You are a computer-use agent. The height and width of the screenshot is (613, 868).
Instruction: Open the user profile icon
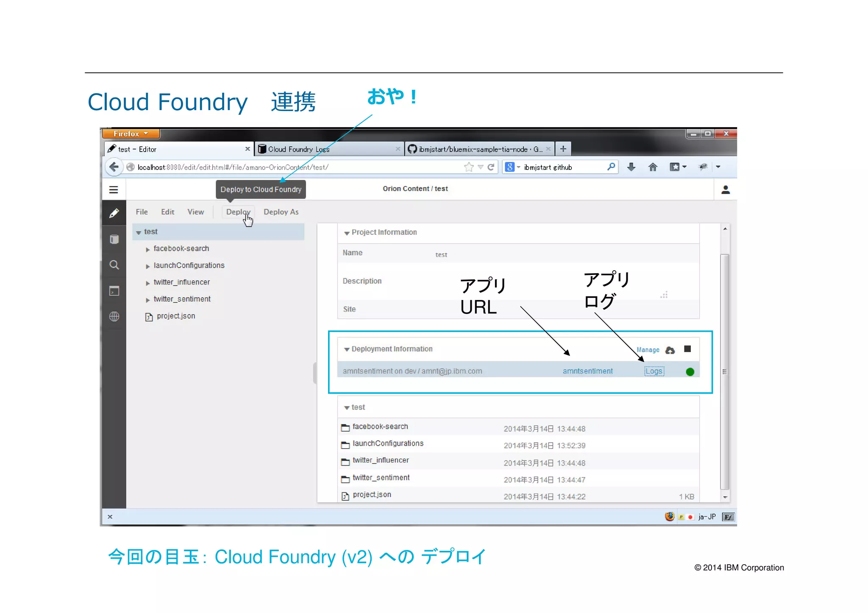click(726, 190)
